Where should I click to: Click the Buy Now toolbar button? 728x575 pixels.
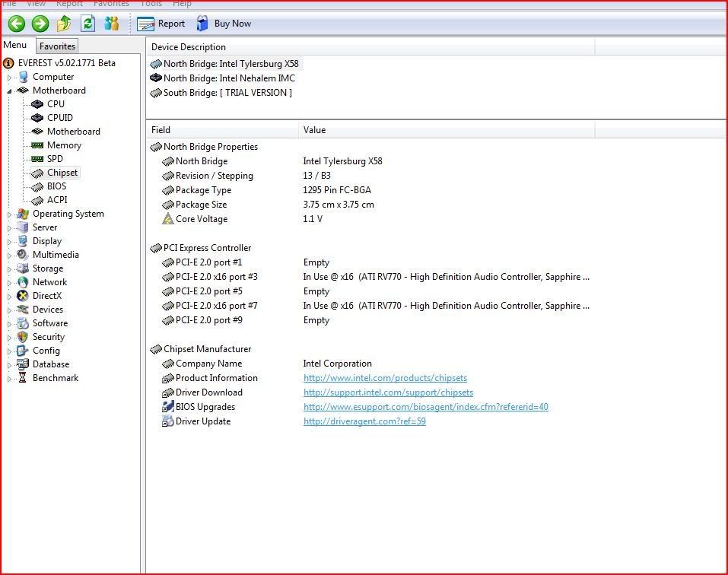pos(224,24)
